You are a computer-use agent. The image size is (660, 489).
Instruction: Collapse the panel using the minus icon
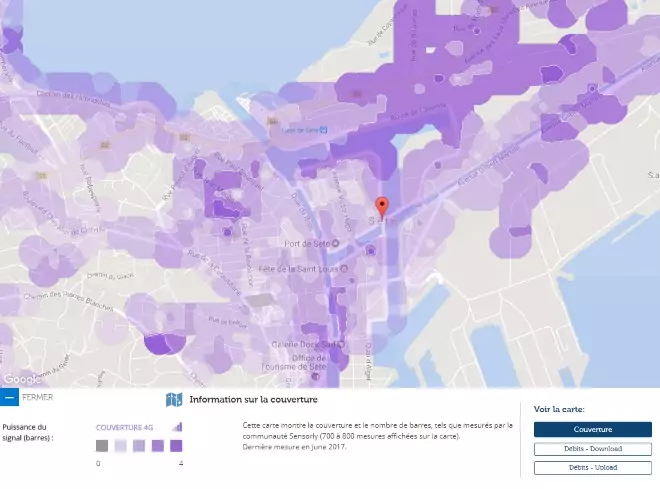click(x=9, y=398)
